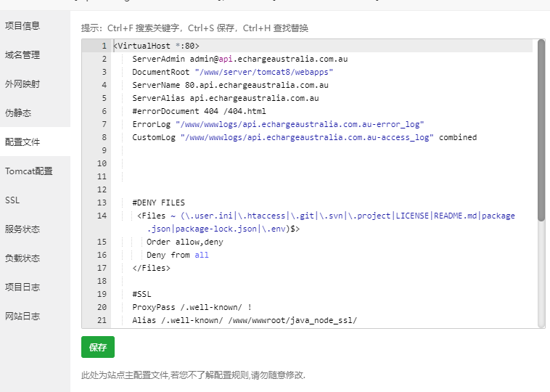This screenshot has height=392, width=550.
Task: Click line number 1 in gutter
Action: tap(104, 46)
